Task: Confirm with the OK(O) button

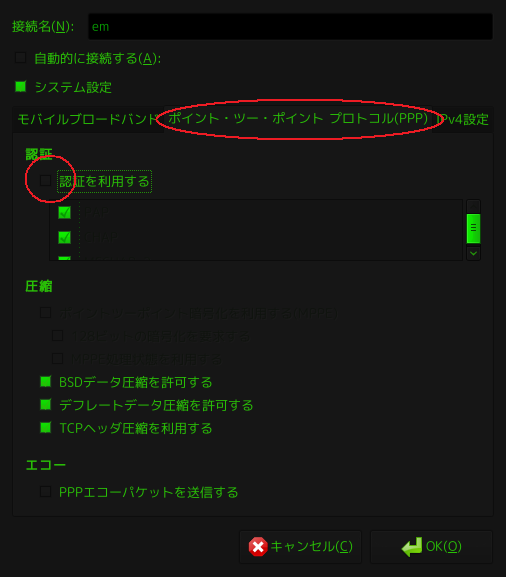Action: [x=431, y=546]
